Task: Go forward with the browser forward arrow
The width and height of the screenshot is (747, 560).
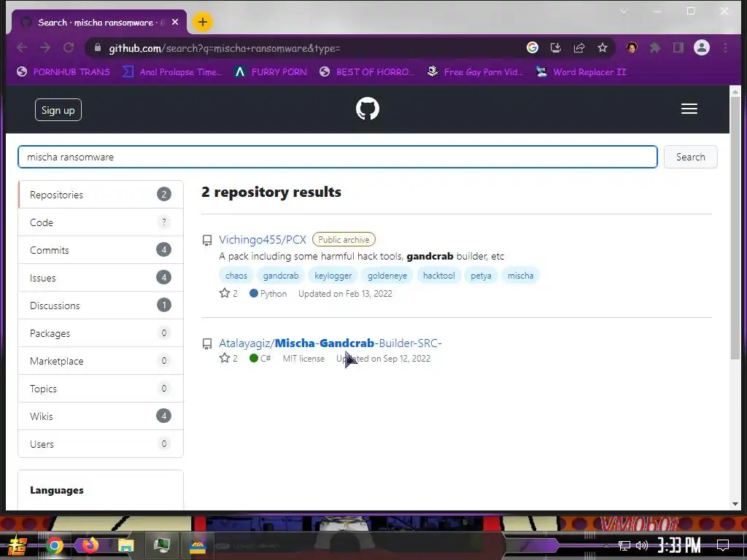Action: 45,47
